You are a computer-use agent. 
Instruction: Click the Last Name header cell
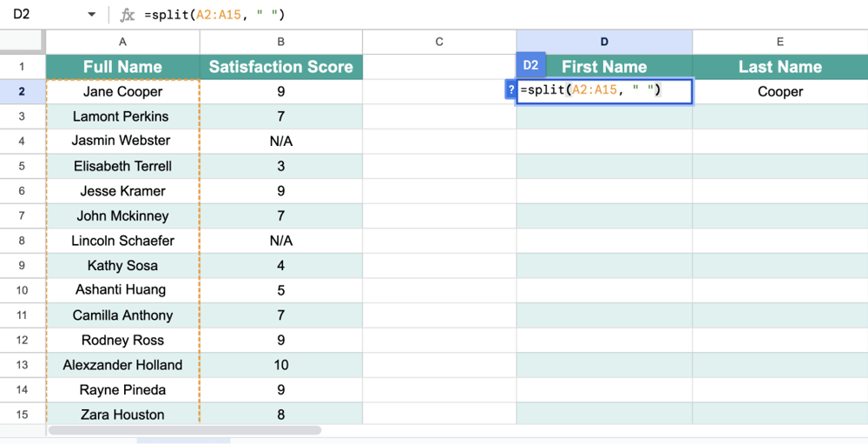tap(779, 67)
